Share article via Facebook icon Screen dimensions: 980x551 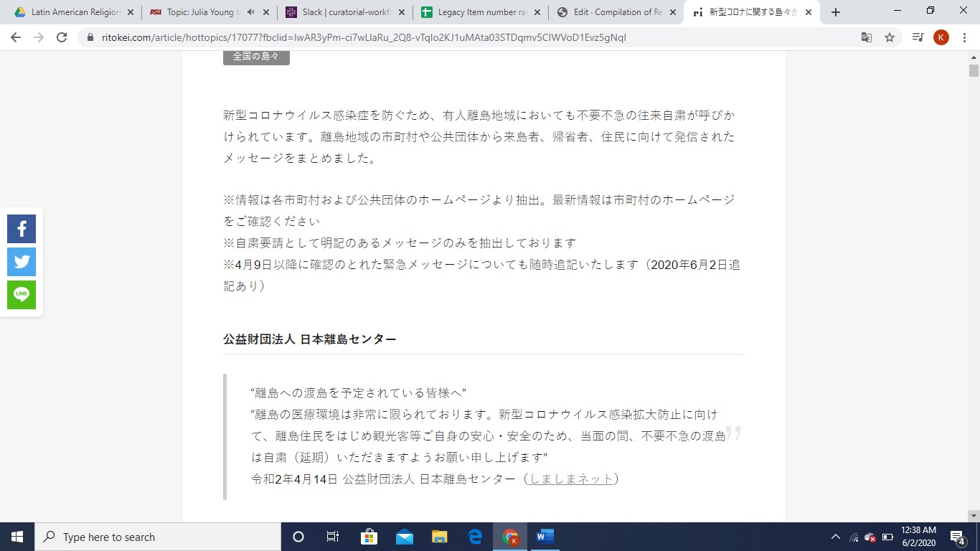[x=22, y=229]
